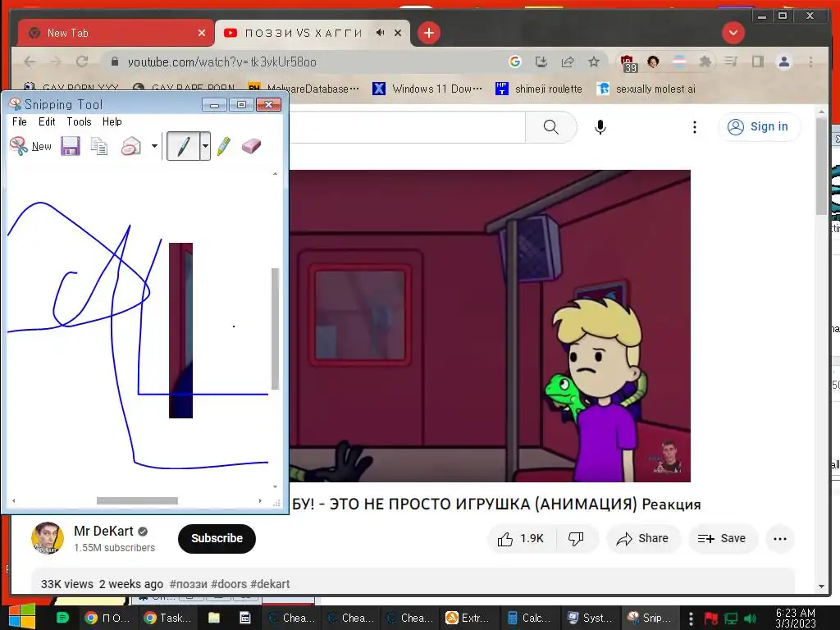
Task: Open the striped flag extension icon
Action: [x=678, y=62]
